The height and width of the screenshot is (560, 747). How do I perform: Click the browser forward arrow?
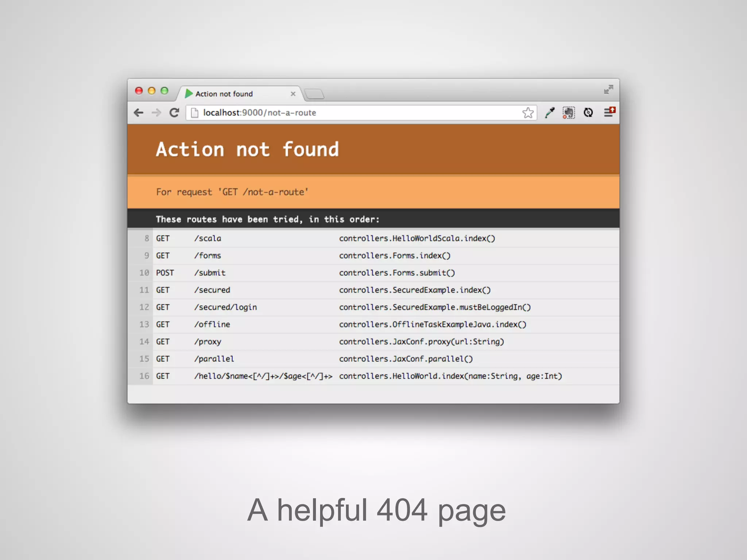point(156,113)
